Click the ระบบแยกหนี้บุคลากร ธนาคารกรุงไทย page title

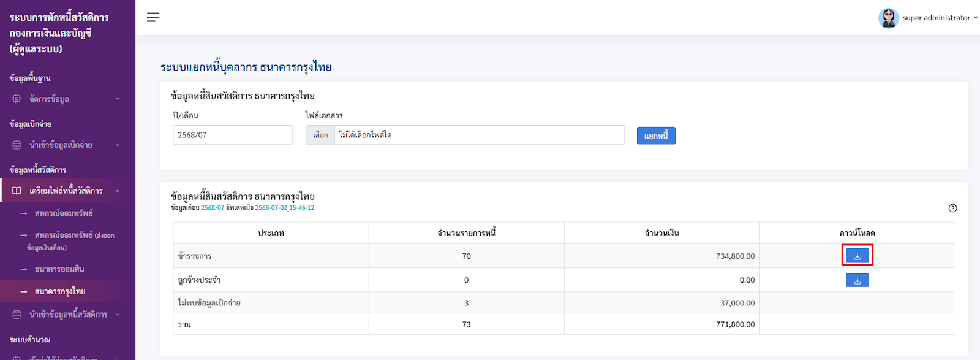click(246, 67)
